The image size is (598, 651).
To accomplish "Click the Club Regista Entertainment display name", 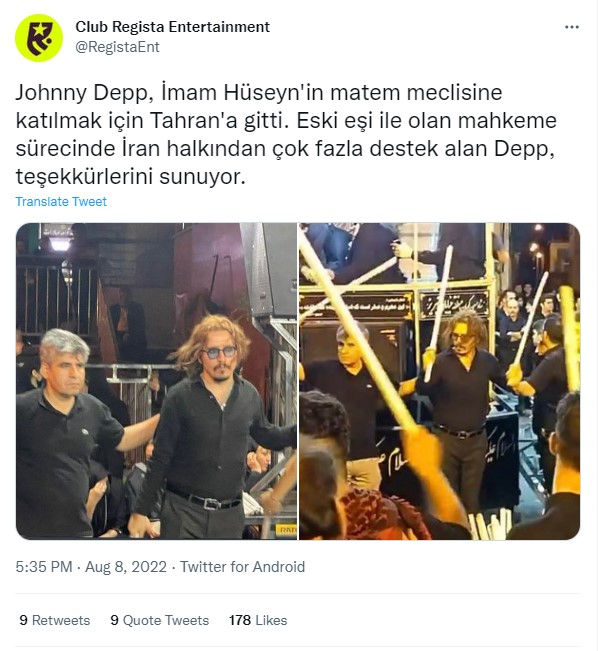I will [172, 27].
